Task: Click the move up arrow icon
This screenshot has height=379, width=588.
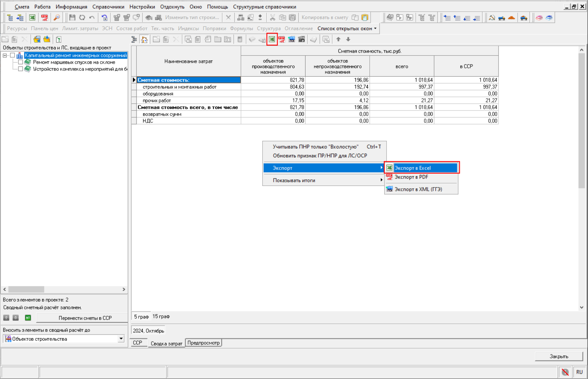Action: (338, 39)
